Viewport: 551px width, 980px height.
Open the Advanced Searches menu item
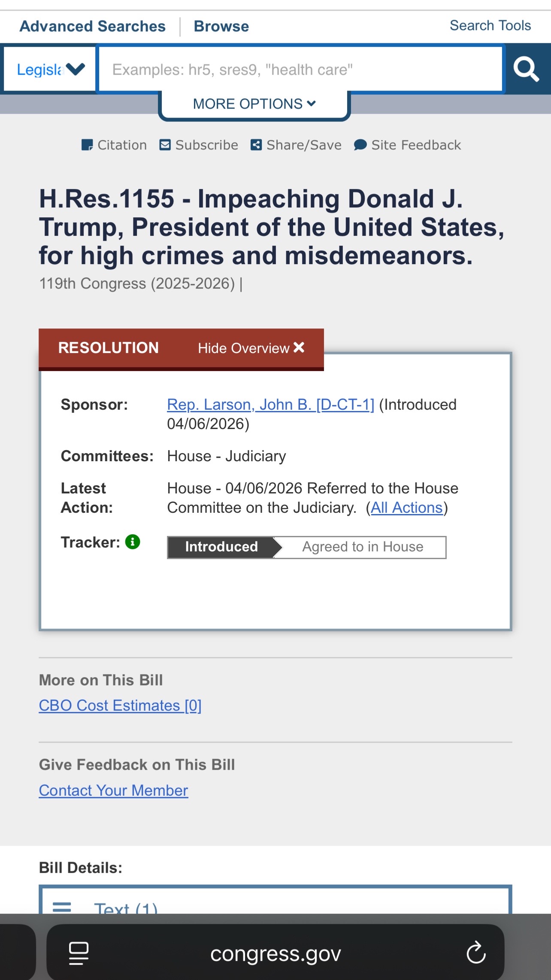click(x=93, y=26)
